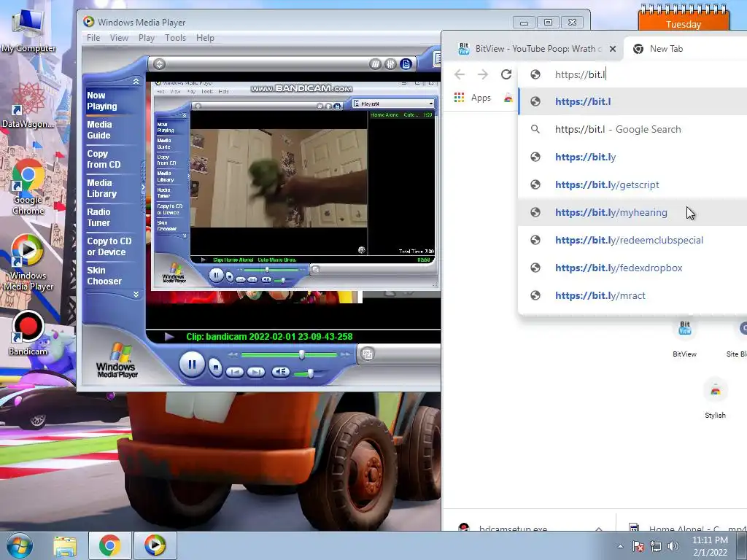Mute the Media Player sound
Viewport: 747px width, 560px height.
coord(281,372)
